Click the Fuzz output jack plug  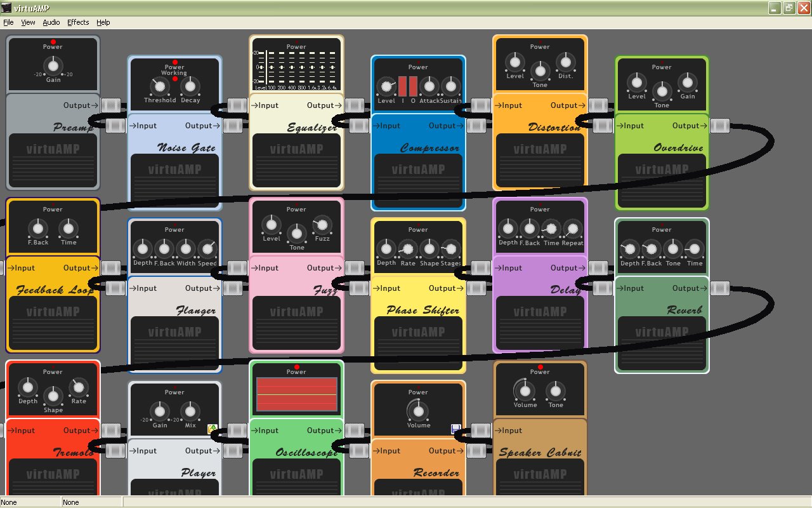click(354, 268)
